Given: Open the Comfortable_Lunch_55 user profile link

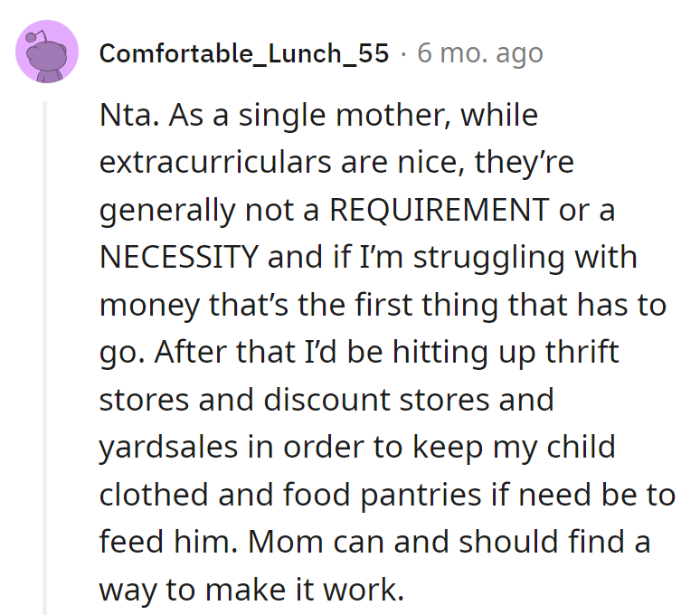Looking at the screenshot, I should 244,53.
